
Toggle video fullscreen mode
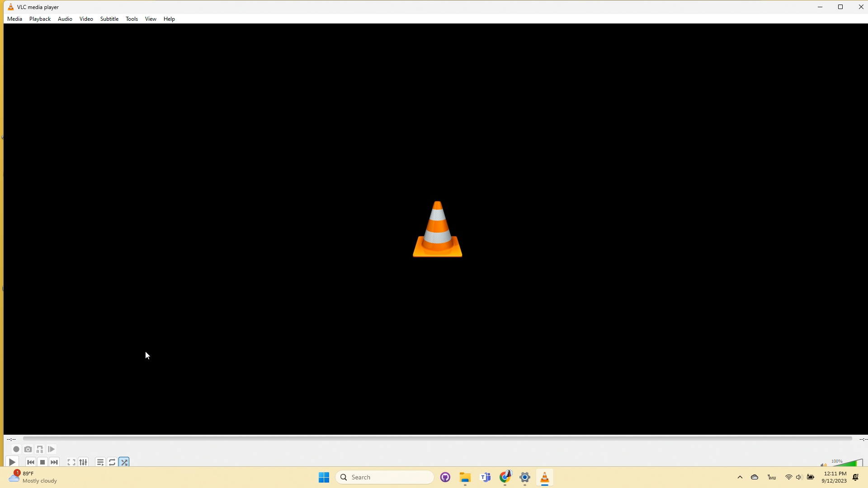point(71,462)
